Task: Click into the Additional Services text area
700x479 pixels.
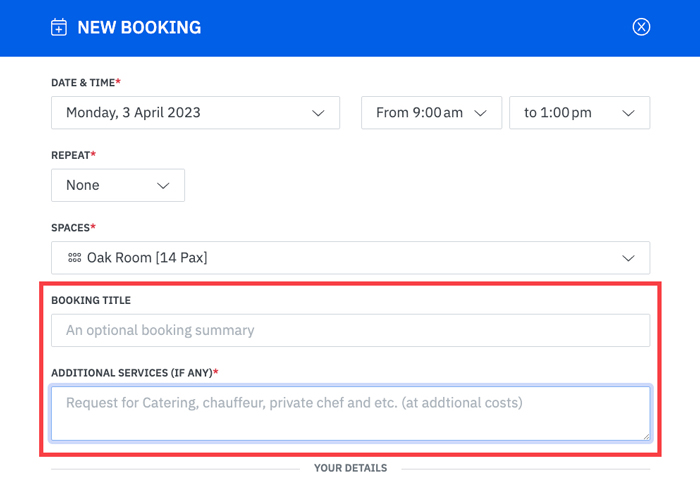Action: 350,412
